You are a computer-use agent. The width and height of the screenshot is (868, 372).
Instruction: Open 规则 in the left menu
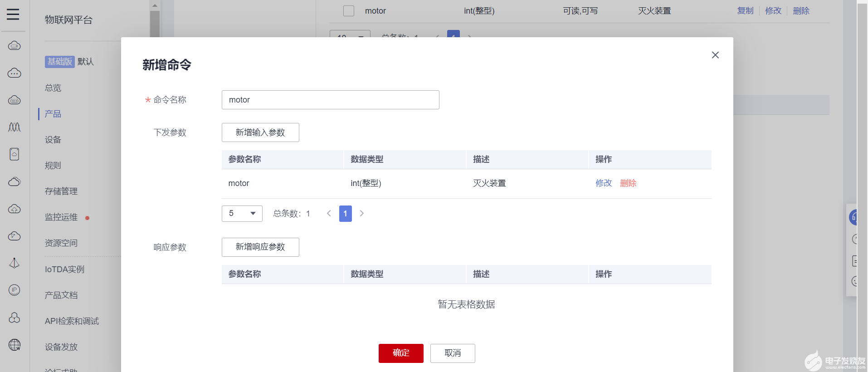pos(53,166)
